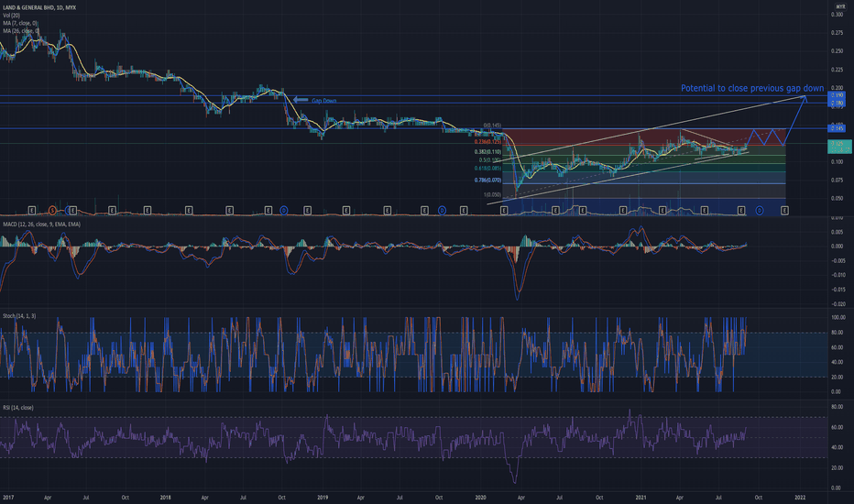This screenshot has width=854, height=504.
Task: Click the orange S split marker in 2017
Action: click(52, 210)
